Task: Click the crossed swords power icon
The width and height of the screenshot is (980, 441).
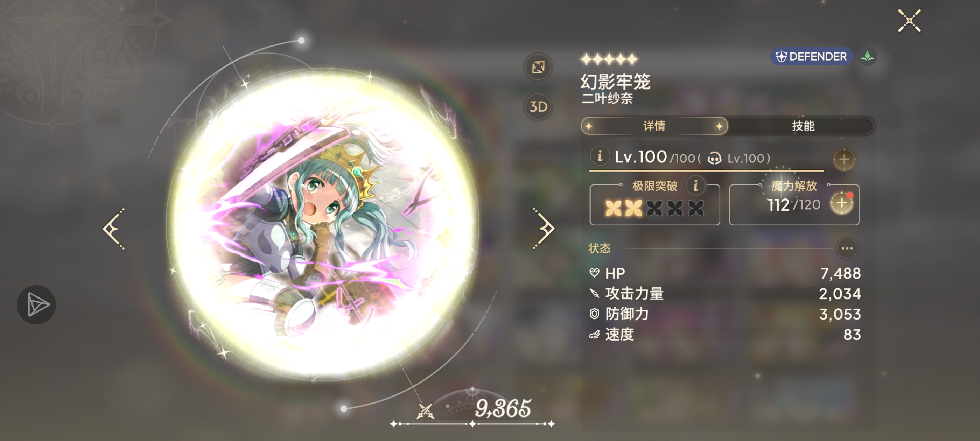Action: click(x=425, y=411)
